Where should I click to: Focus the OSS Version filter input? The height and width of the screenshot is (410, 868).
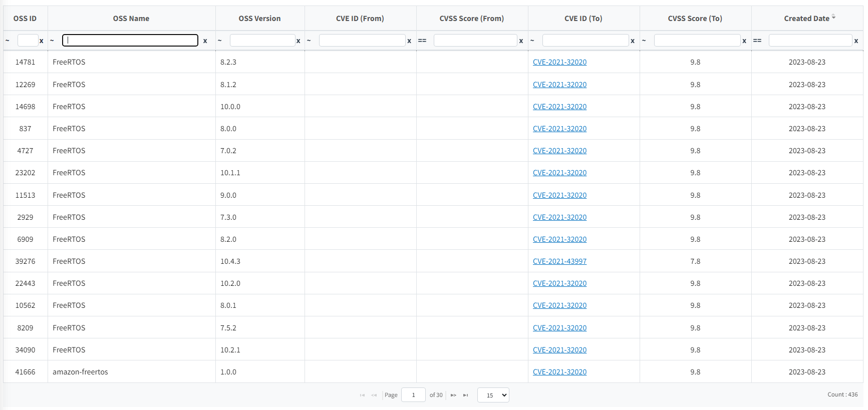(x=262, y=41)
